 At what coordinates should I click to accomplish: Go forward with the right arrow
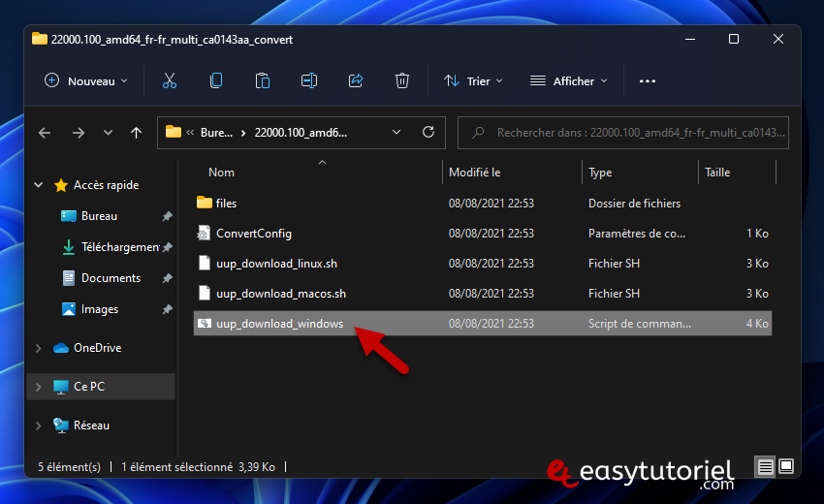(79, 133)
